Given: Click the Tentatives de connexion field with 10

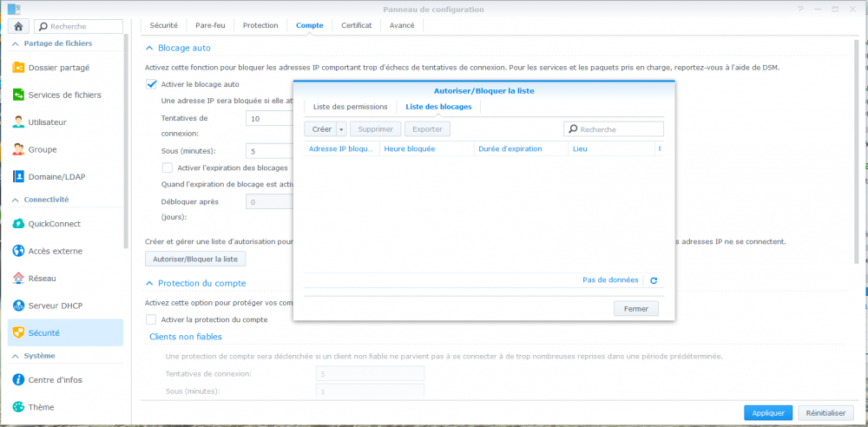Looking at the screenshot, I should click(x=270, y=119).
